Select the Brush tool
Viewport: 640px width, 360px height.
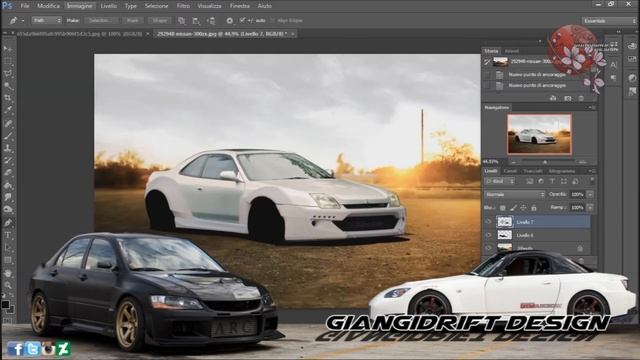(x=8, y=136)
